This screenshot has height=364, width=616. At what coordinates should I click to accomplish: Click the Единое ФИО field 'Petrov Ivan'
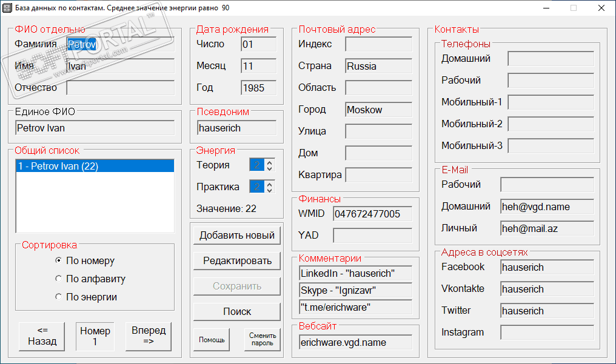click(95, 128)
